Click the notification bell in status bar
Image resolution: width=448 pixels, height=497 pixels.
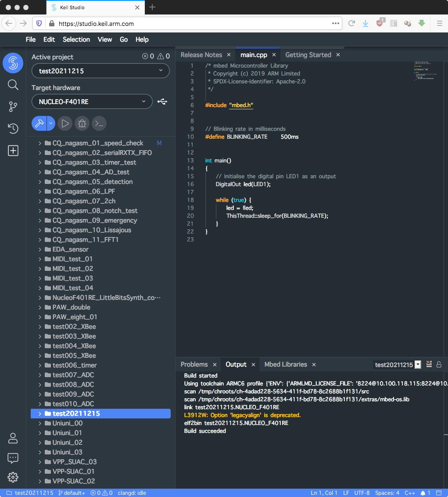(423, 493)
